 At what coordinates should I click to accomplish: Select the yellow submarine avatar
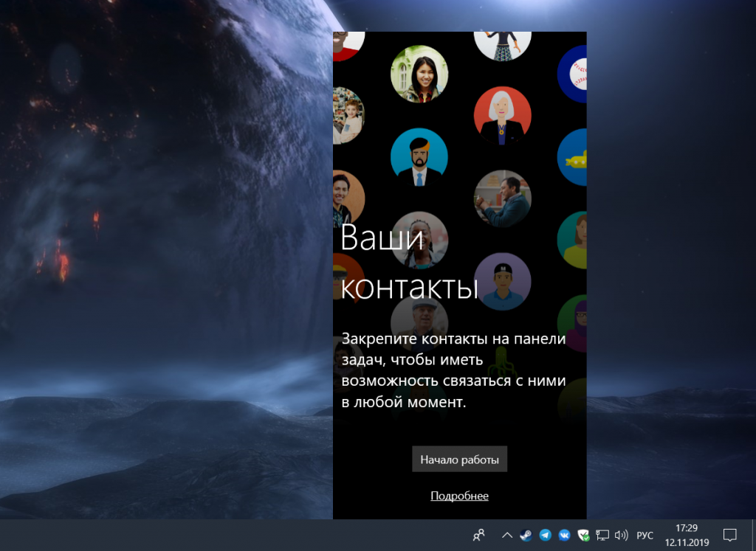point(572,157)
